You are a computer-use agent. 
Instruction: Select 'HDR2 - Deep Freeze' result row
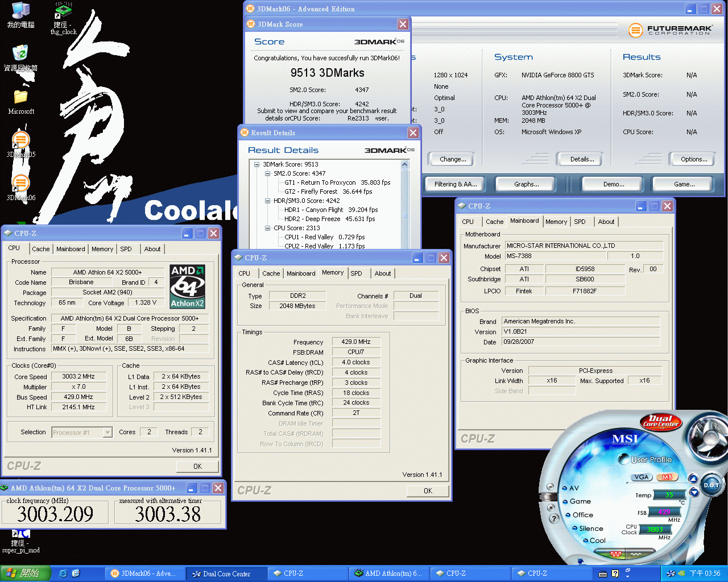[330, 219]
